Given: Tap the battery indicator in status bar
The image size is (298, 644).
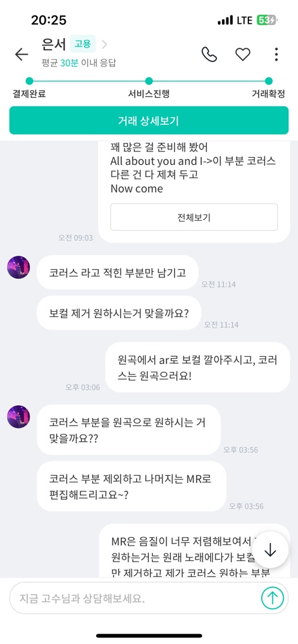Looking at the screenshot, I should click(x=267, y=20).
